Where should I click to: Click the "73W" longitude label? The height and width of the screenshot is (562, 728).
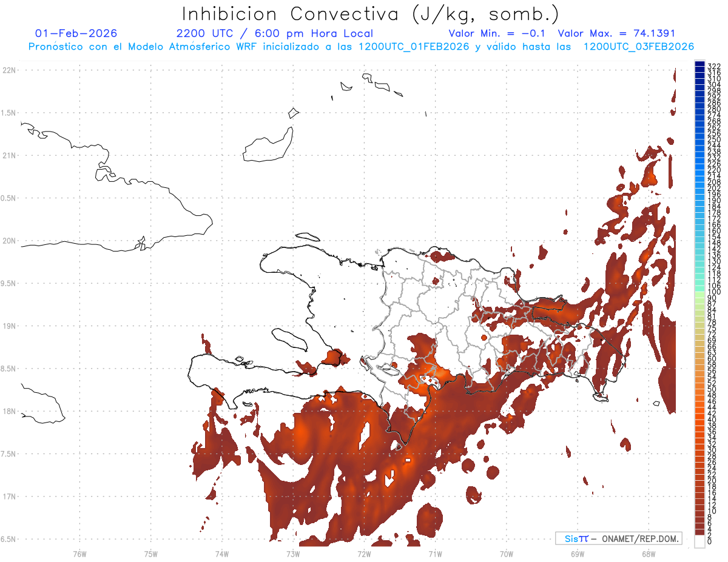293,554
